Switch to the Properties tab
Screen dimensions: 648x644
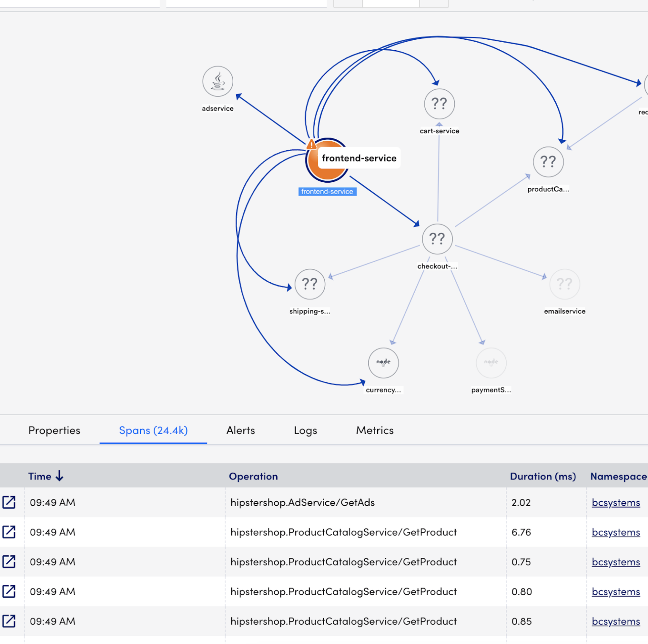pyautogui.click(x=54, y=430)
